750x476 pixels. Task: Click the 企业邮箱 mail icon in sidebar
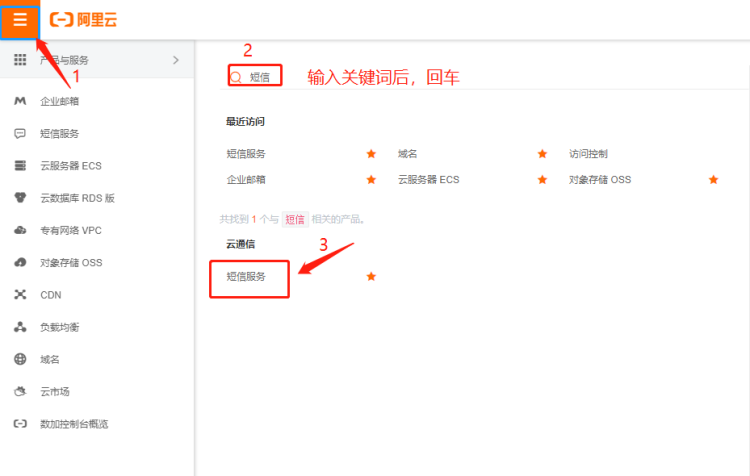click(x=20, y=101)
